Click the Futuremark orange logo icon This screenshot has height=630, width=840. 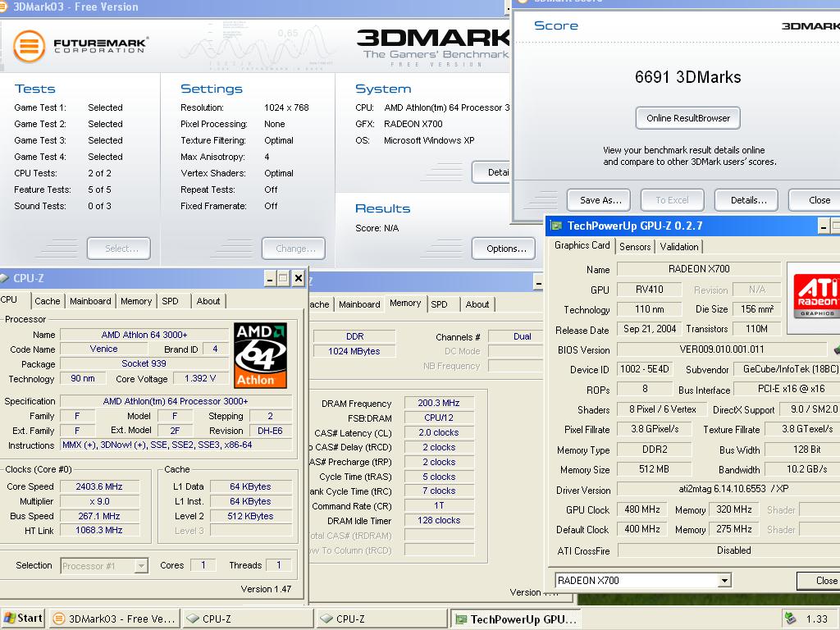(x=29, y=46)
